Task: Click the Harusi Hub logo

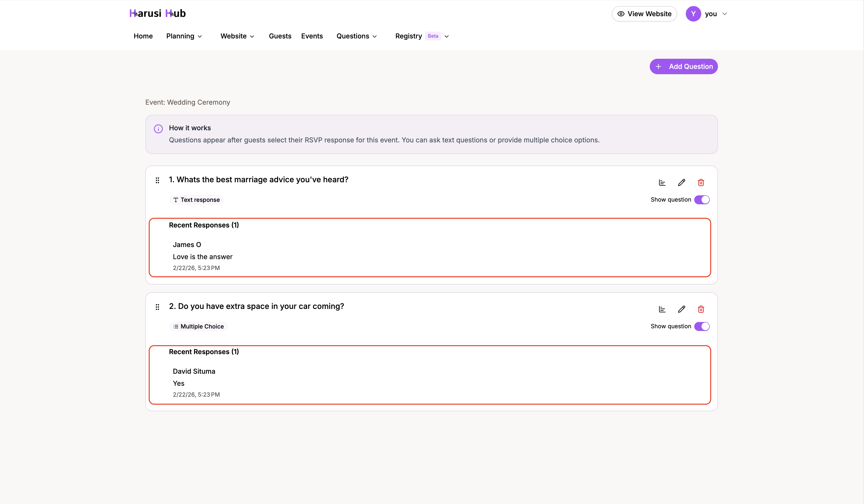Action: (x=157, y=13)
